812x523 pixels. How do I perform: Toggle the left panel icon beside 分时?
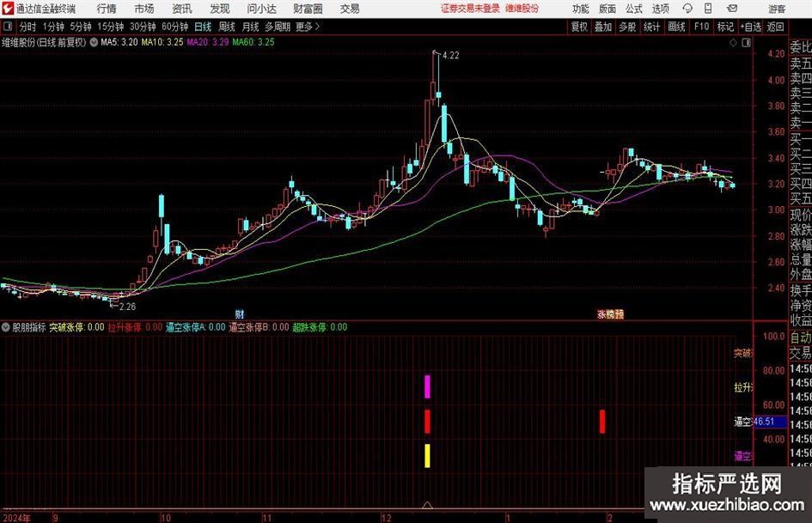point(8,27)
